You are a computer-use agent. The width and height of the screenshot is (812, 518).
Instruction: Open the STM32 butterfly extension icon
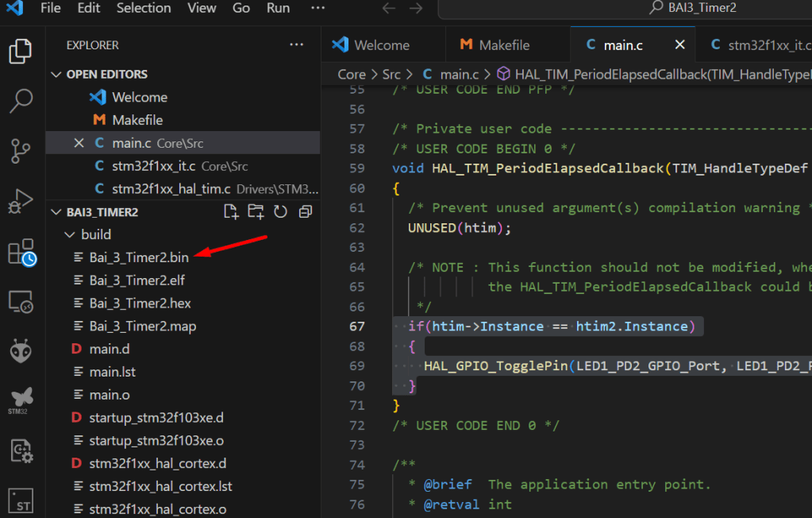pos(20,398)
